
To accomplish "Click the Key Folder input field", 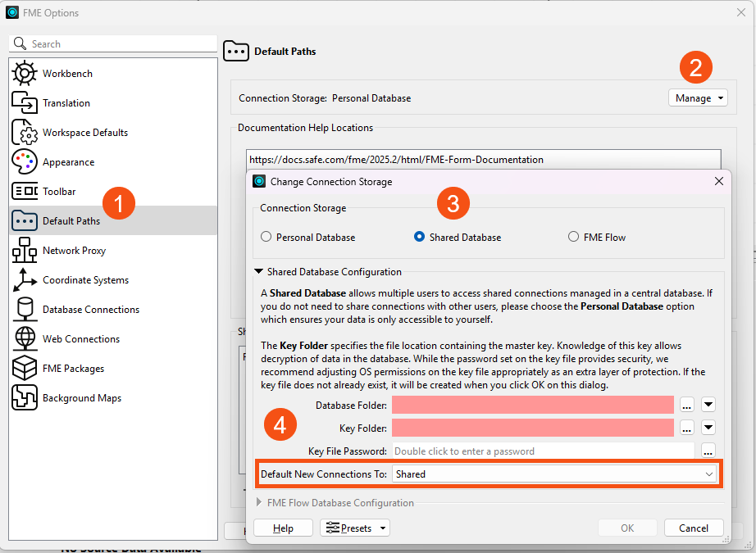I will [x=533, y=428].
